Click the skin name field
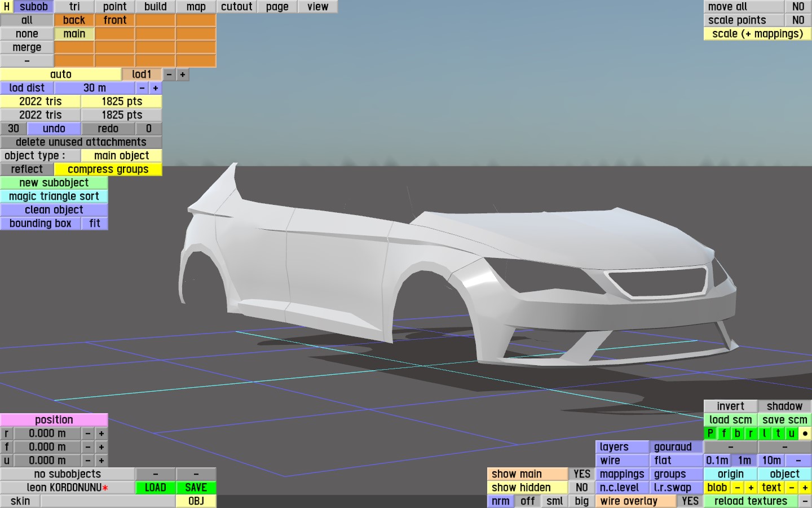 coord(108,501)
